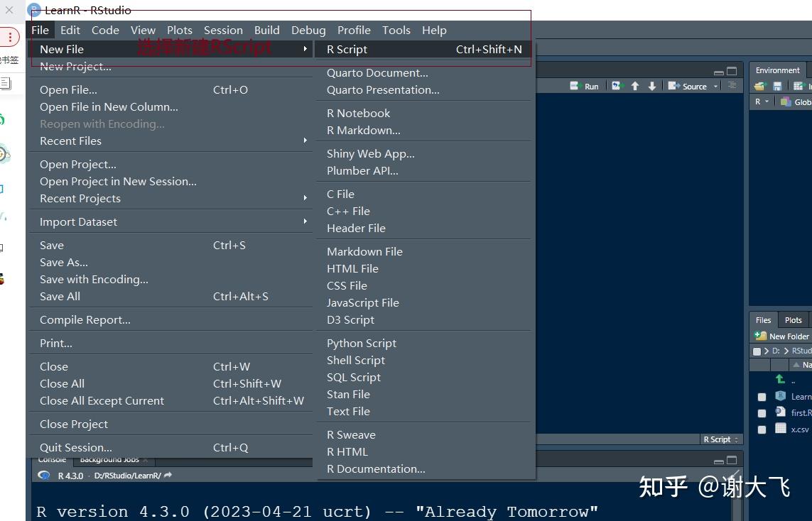This screenshot has height=521, width=812.
Task: Click the LearnR project file icon
Action: 781,396
